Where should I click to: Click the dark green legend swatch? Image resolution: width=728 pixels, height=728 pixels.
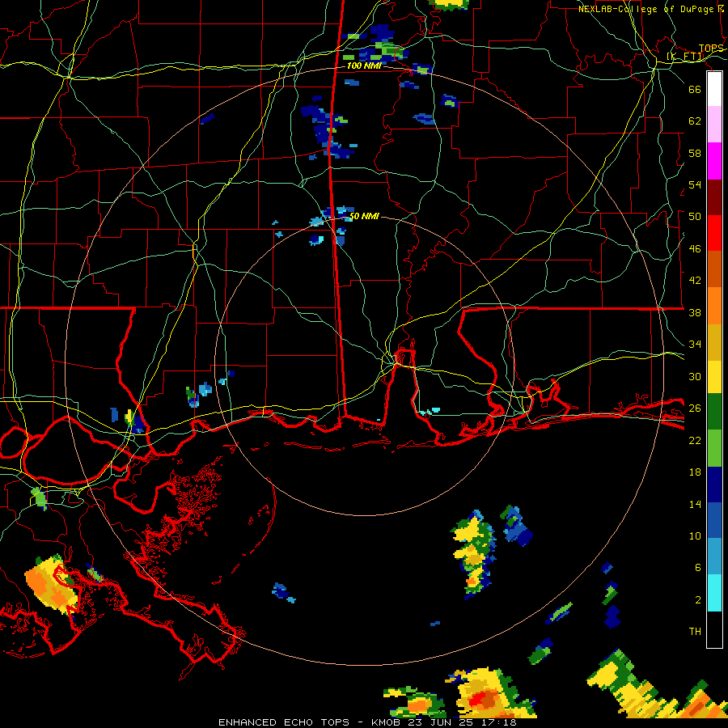[714, 412]
